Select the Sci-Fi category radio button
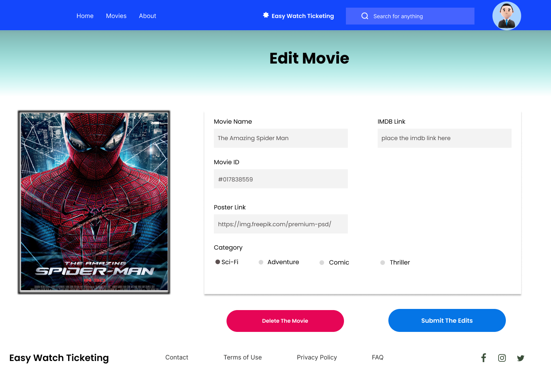Image resolution: width=551 pixels, height=392 pixels. pos(218,262)
